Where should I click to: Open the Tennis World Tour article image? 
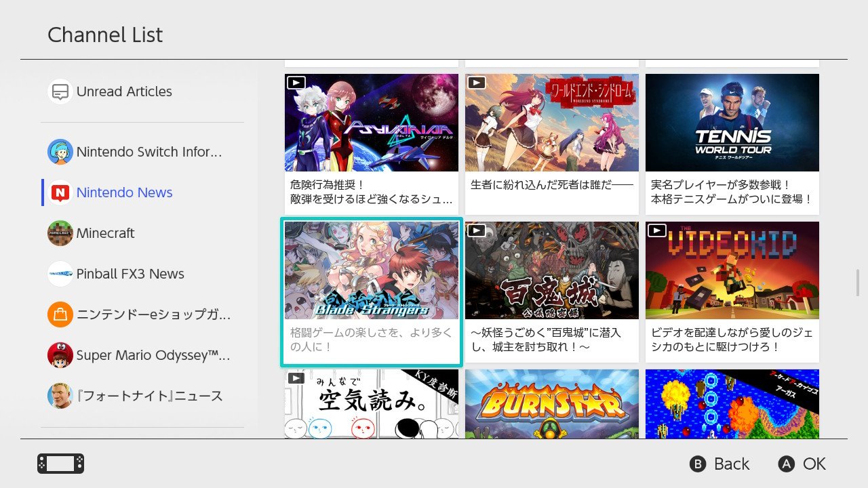click(732, 123)
